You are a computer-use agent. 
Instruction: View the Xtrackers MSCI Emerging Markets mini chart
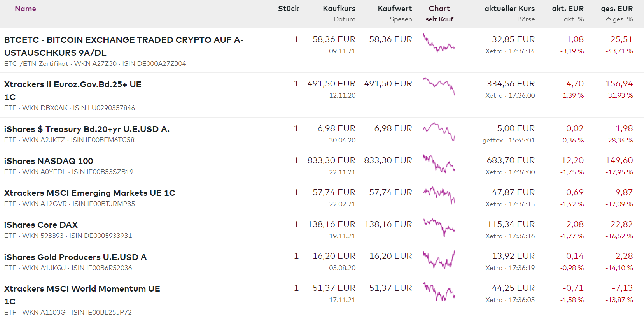(439, 195)
